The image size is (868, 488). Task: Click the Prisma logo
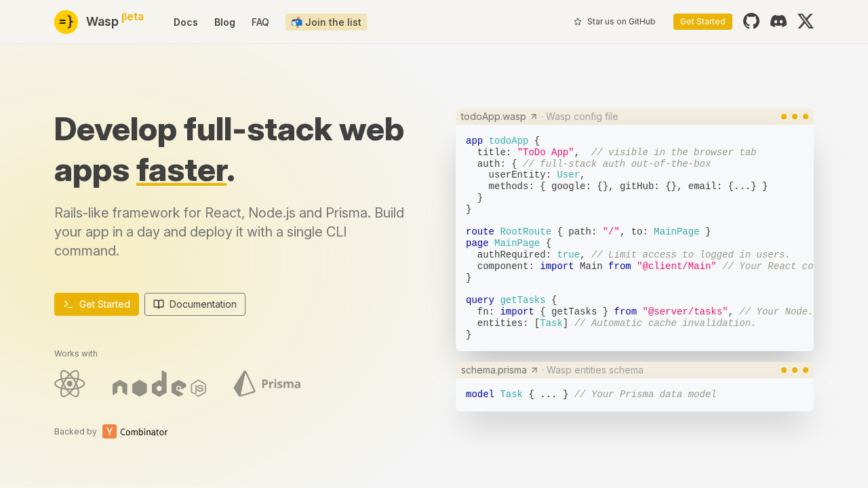click(267, 384)
